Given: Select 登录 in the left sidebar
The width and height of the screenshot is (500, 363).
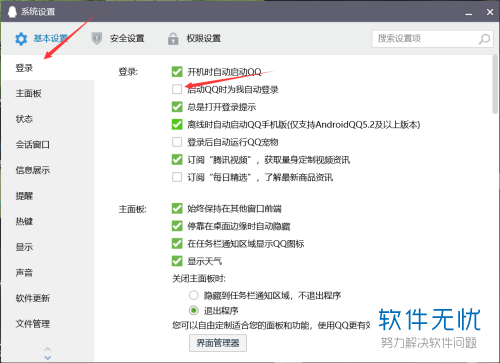Looking at the screenshot, I should (48, 68).
